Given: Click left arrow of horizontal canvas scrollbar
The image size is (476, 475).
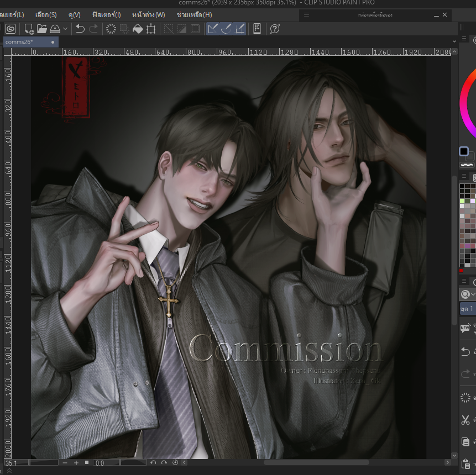Looking at the screenshot, I should [x=184, y=462].
